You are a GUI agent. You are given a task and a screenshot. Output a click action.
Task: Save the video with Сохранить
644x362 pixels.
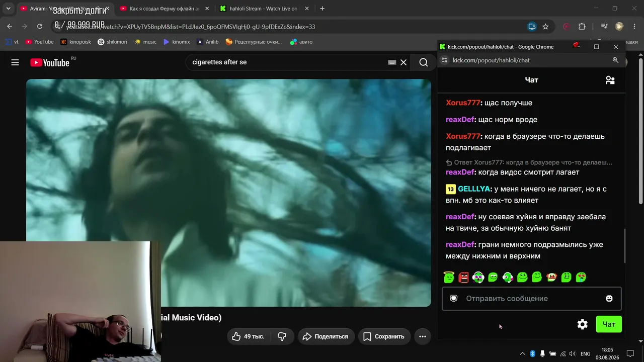pyautogui.click(x=384, y=336)
